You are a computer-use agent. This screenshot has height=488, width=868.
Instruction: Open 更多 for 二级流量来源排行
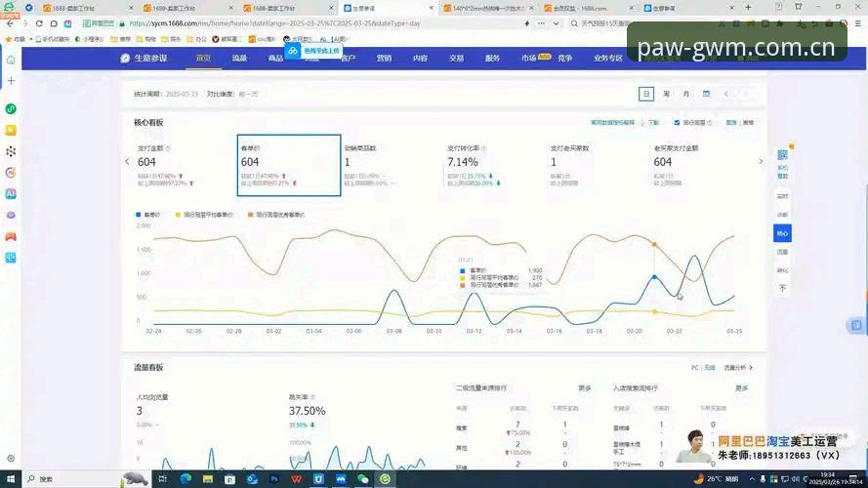coord(585,388)
